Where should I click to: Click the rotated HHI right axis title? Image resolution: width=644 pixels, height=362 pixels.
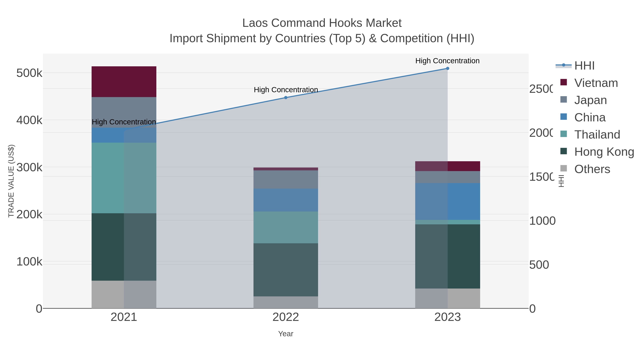(562, 181)
